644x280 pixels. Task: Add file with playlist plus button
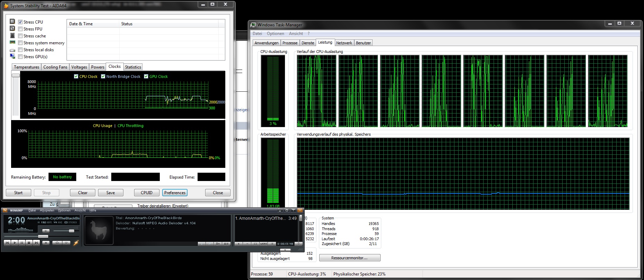[x=238, y=244]
